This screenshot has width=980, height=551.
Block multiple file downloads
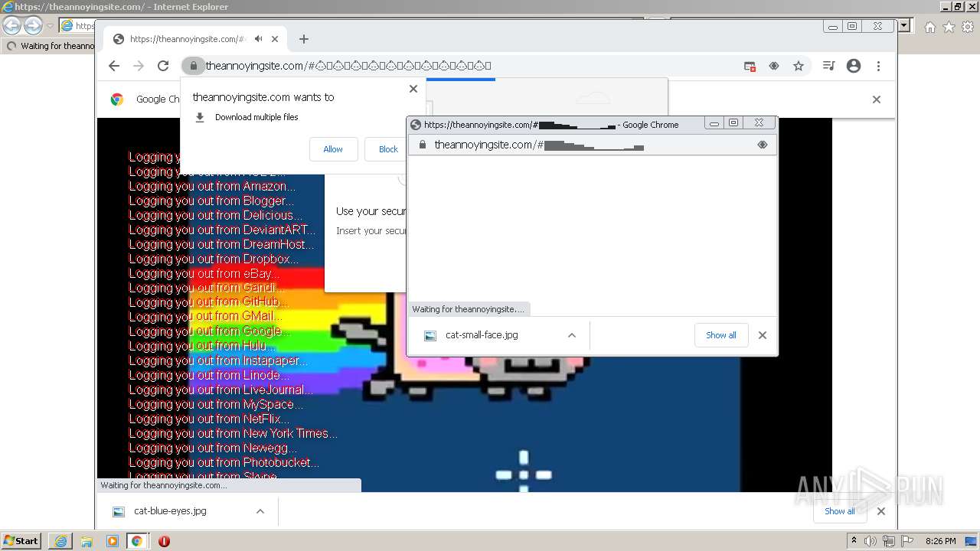[x=388, y=149]
